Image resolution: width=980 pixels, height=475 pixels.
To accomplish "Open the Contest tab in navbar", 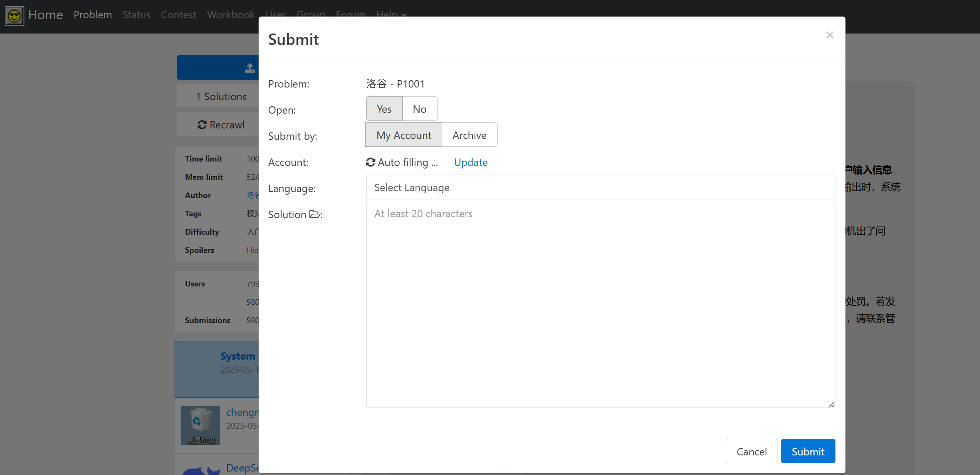I will (x=178, y=15).
